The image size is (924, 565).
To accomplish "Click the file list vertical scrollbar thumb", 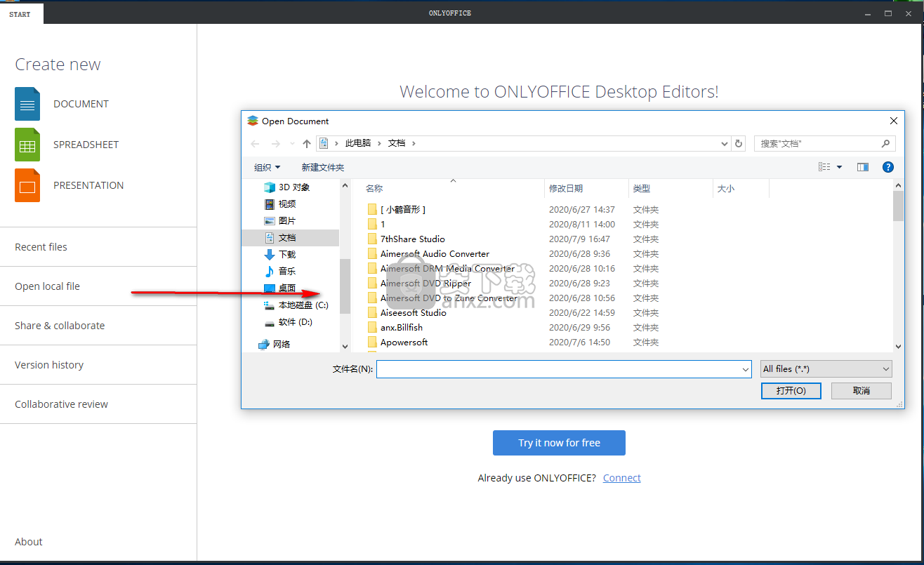I will point(898,206).
